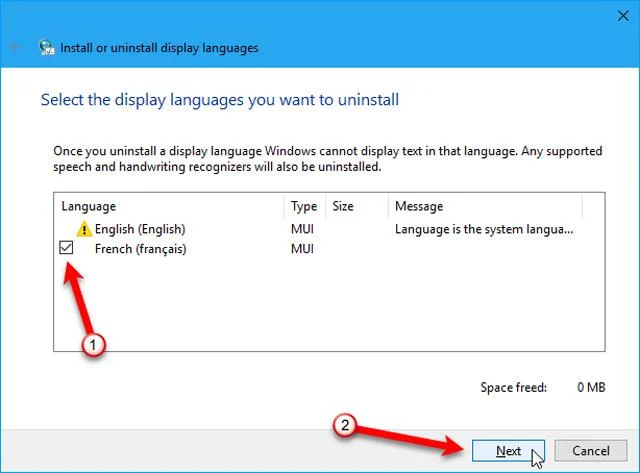This screenshot has width=640, height=473.
Task: Click the 'Language is the system langua...' message
Action: click(x=484, y=229)
